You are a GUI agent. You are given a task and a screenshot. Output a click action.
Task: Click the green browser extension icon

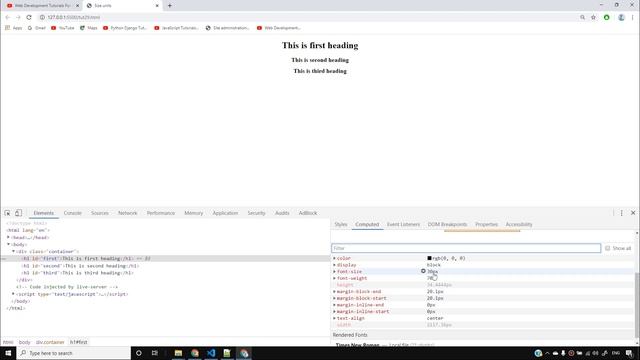coord(607,18)
